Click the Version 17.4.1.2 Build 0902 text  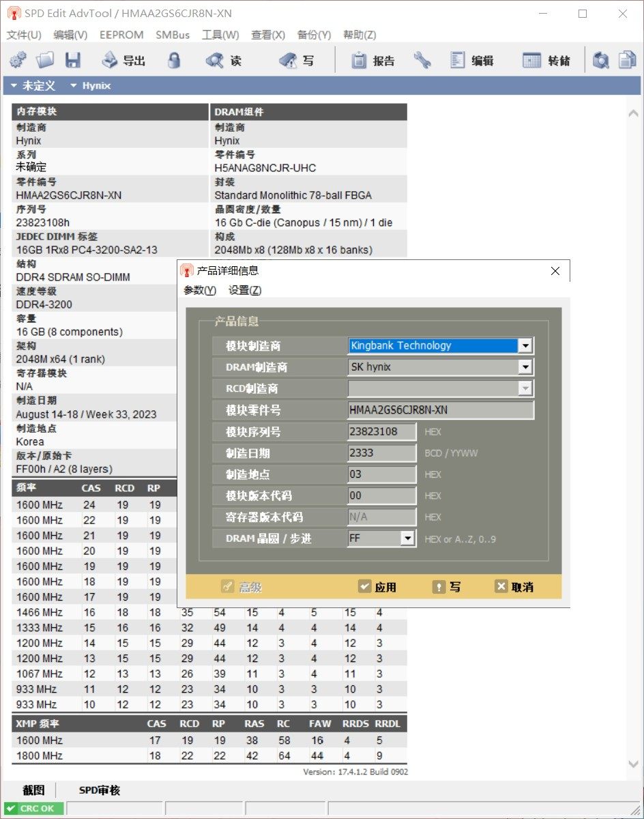click(x=355, y=771)
